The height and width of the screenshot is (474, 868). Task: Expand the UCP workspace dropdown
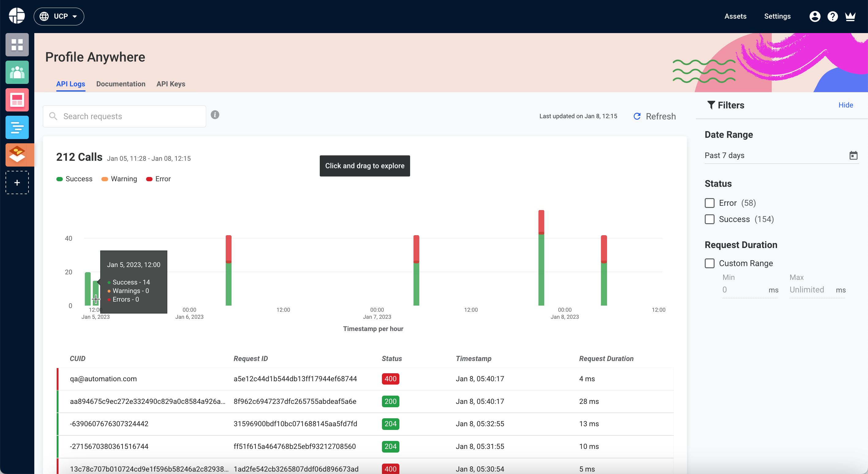coord(59,16)
